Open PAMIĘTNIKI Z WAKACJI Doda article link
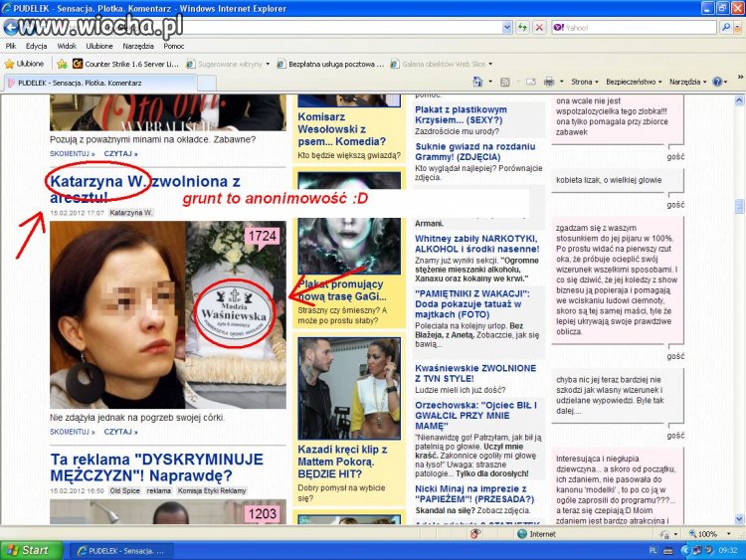The width and height of the screenshot is (746, 560). 471,303
